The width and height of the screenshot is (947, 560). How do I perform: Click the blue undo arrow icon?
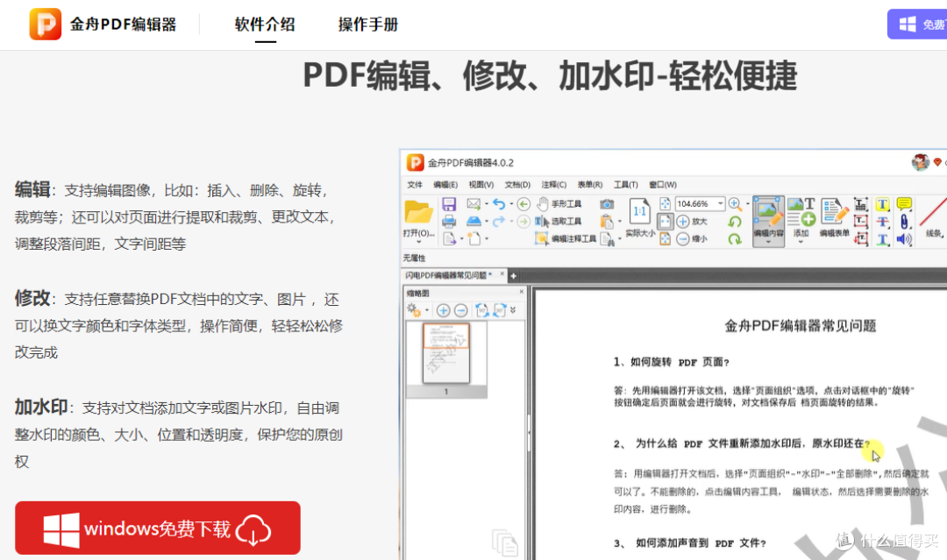coord(499,204)
